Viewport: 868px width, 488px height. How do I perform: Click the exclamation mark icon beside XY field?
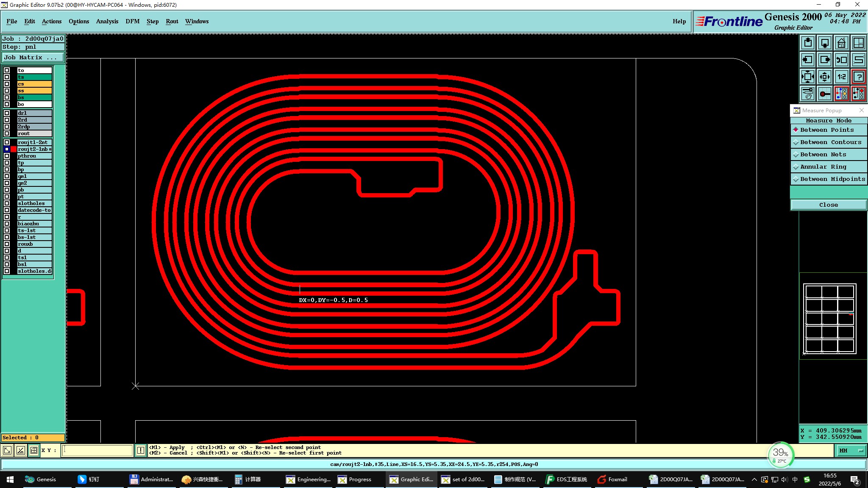pos(141,450)
